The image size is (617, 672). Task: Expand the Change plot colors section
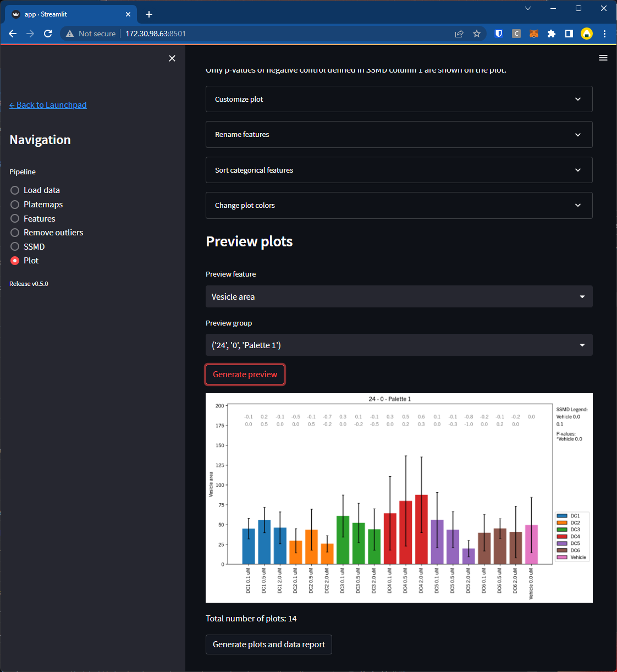(399, 205)
